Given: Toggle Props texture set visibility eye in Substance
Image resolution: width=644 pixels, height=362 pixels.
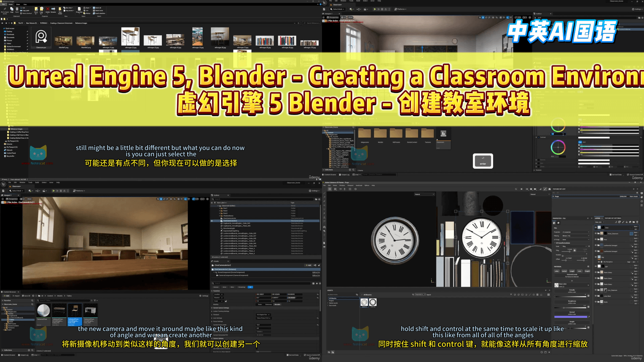Looking at the screenshot, I should click(553, 196).
